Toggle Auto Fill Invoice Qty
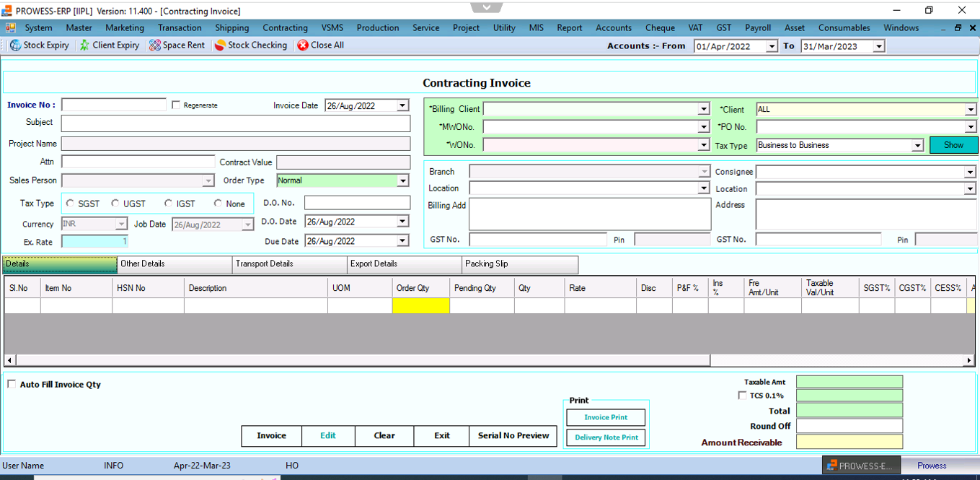980x480 pixels. point(12,385)
